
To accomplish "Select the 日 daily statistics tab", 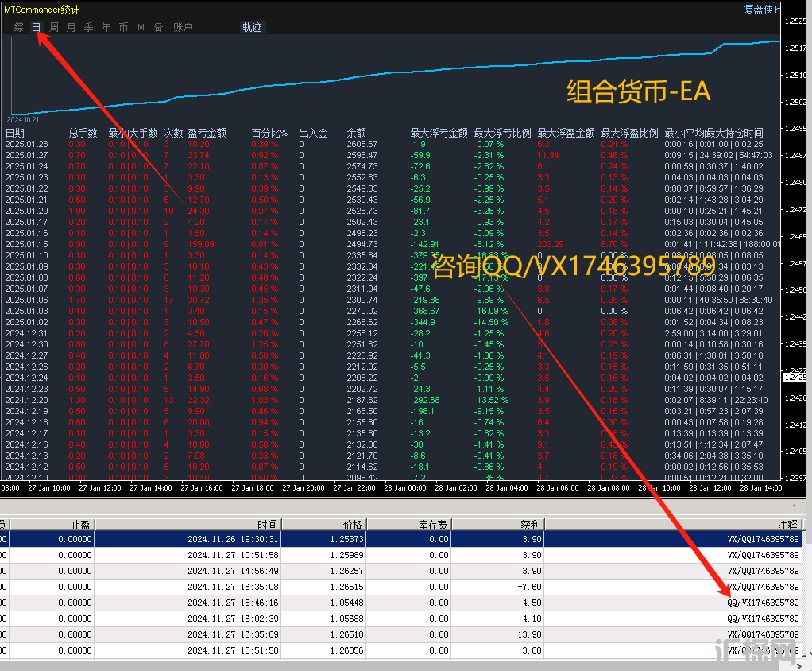I will (37, 28).
